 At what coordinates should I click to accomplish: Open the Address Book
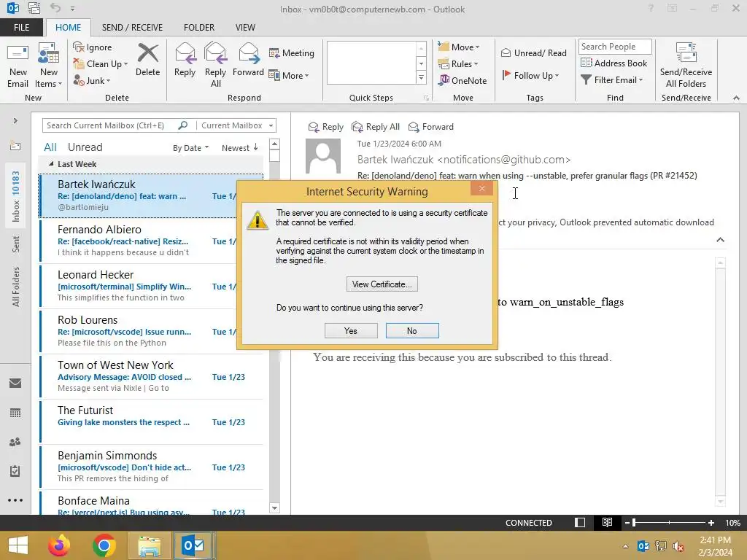coord(614,63)
